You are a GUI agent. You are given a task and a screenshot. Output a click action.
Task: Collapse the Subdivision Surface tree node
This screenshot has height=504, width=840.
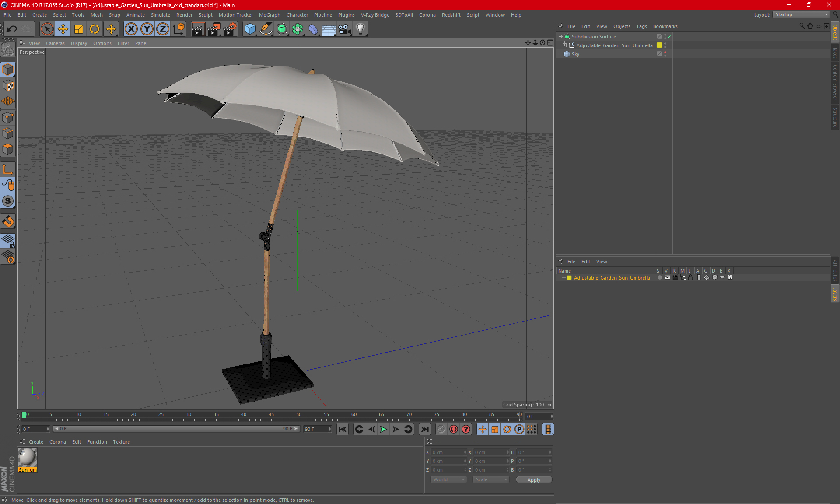pyautogui.click(x=560, y=37)
